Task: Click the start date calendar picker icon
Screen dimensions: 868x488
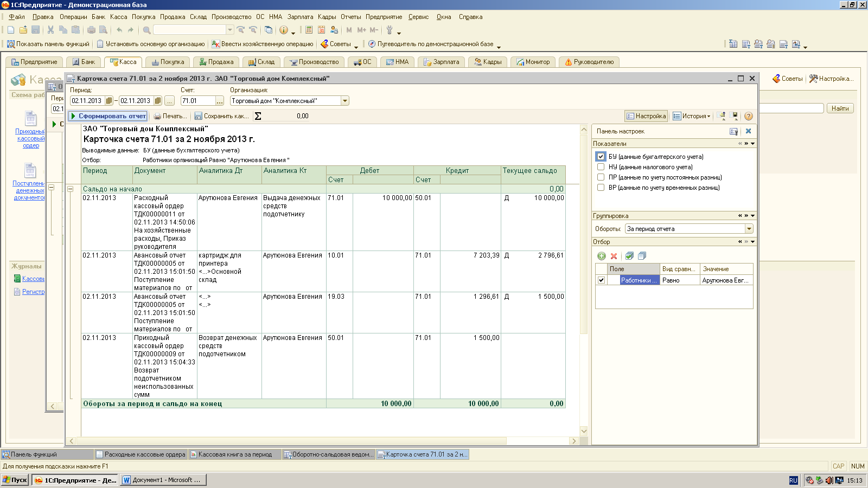Action: pyautogui.click(x=109, y=101)
